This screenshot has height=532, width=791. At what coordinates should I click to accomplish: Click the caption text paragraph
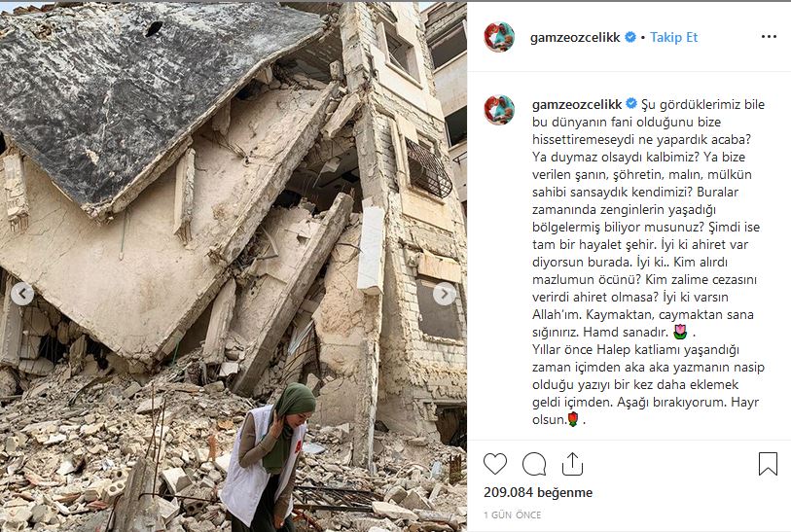click(x=649, y=262)
